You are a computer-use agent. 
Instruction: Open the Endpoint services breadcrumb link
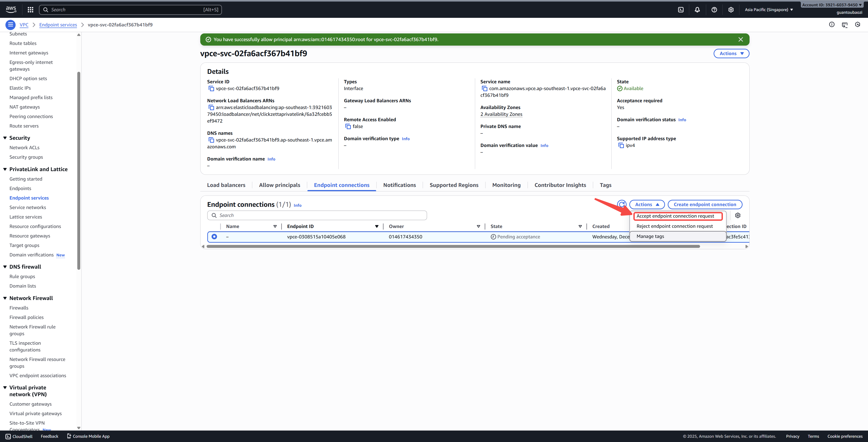pyautogui.click(x=58, y=25)
